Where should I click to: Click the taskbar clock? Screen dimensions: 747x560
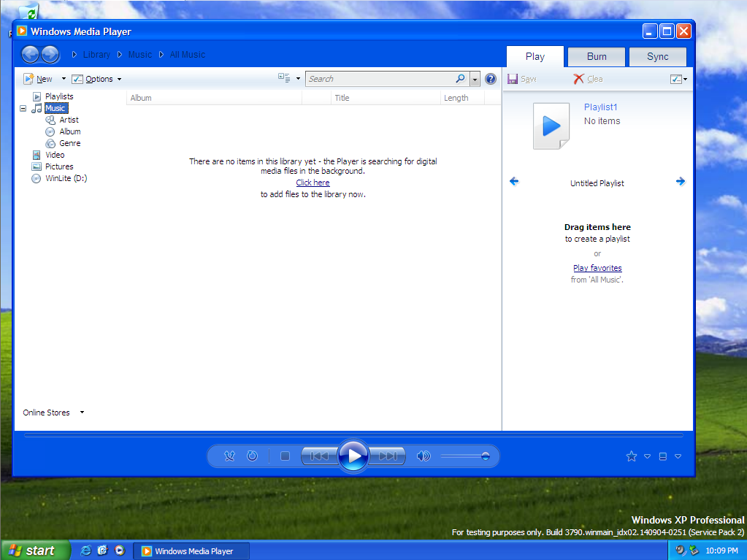[x=721, y=551]
